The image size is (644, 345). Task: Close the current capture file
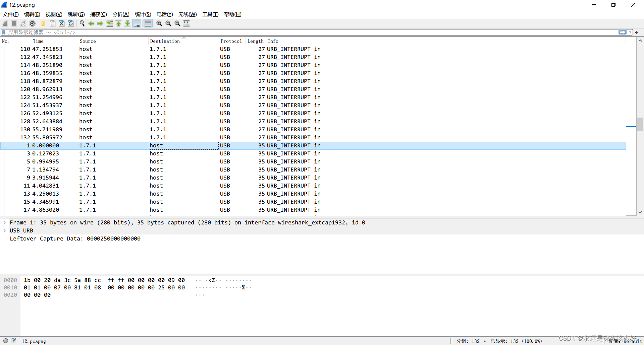[61, 23]
